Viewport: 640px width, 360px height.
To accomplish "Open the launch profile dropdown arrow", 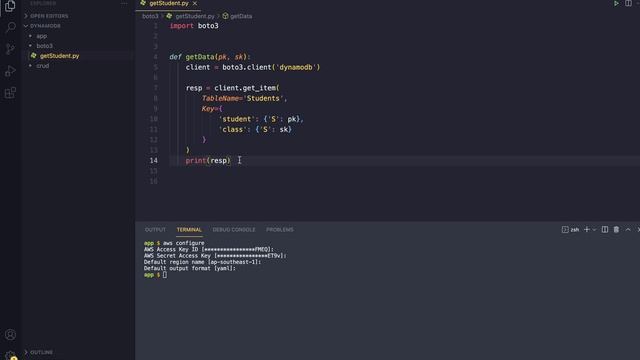I will (x=594, y=229).
